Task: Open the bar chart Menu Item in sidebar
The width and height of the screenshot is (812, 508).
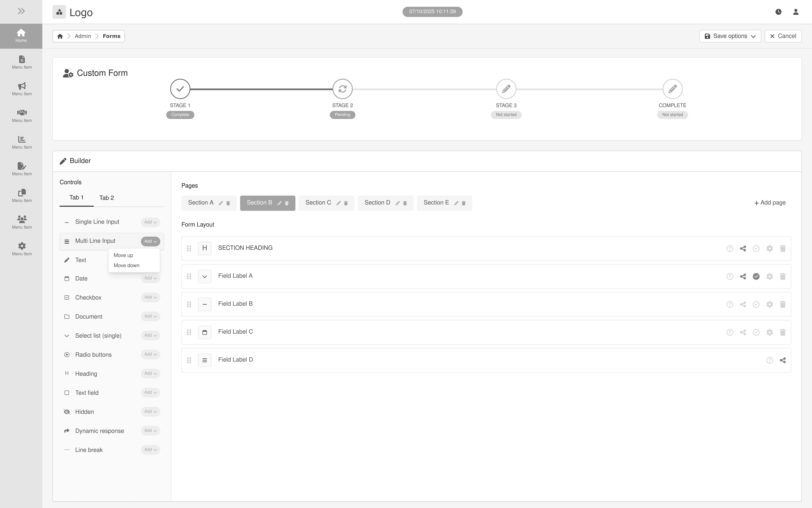Action: pos(22,142)
